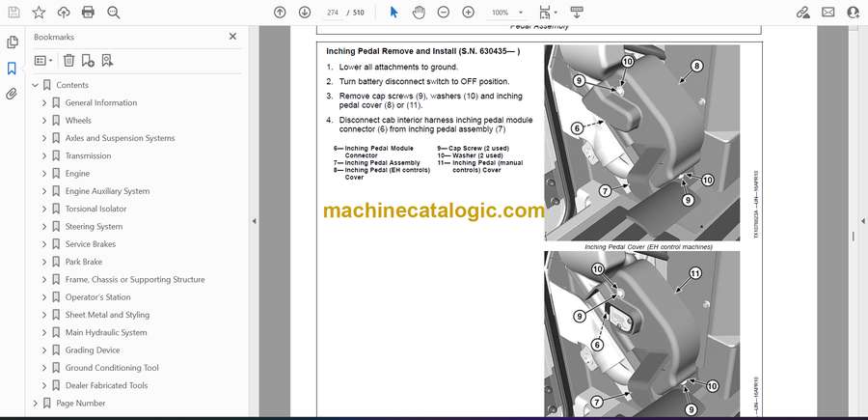The height and width of the screenshot is (420, 868).
Task: Expand the Wheels bookmark
Action: coord(44,121)
